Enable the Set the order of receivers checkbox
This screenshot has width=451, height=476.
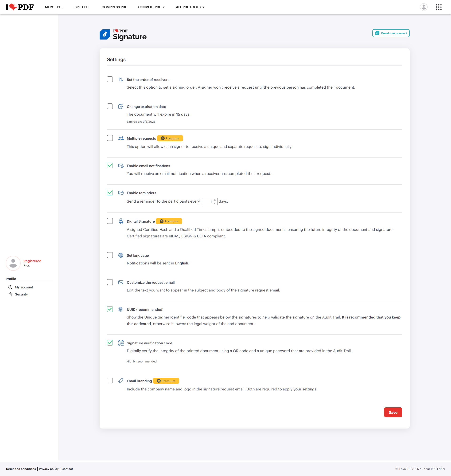pyautogui.click(x=110, y=79)
